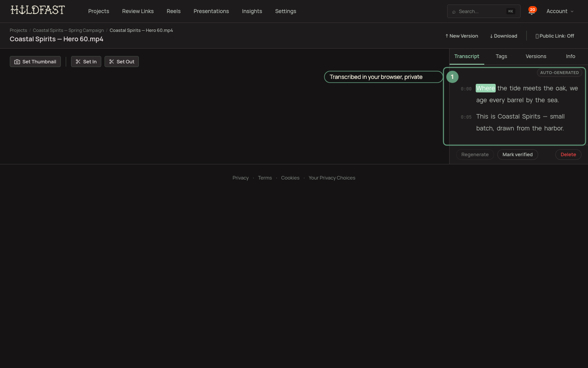Screen dimensions: 588x368
Task: Delete the transcript
Action: pyautogui.click(x=568, y=155)
